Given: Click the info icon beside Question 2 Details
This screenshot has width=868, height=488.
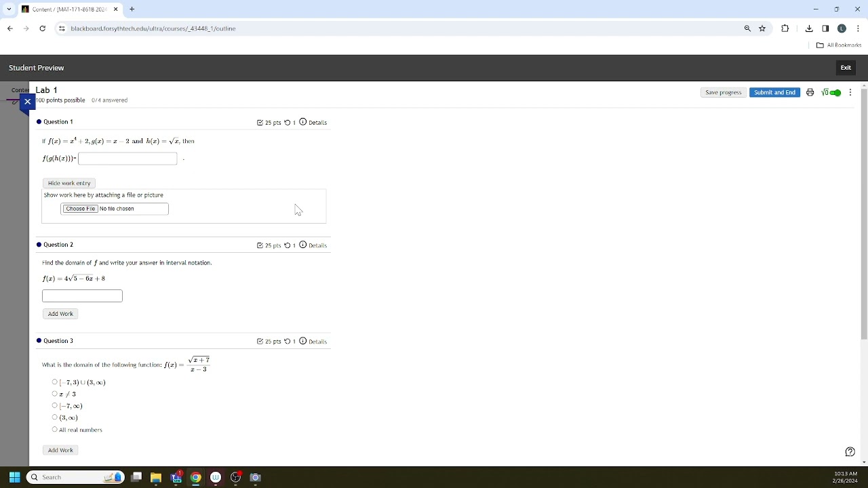Looking at the screenshot, I should [302, 245].
